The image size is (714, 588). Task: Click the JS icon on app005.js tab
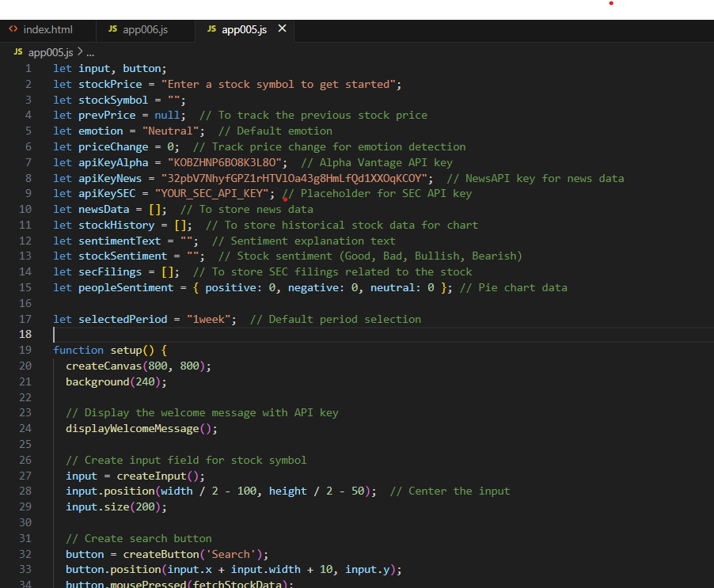tap(211, 29)
